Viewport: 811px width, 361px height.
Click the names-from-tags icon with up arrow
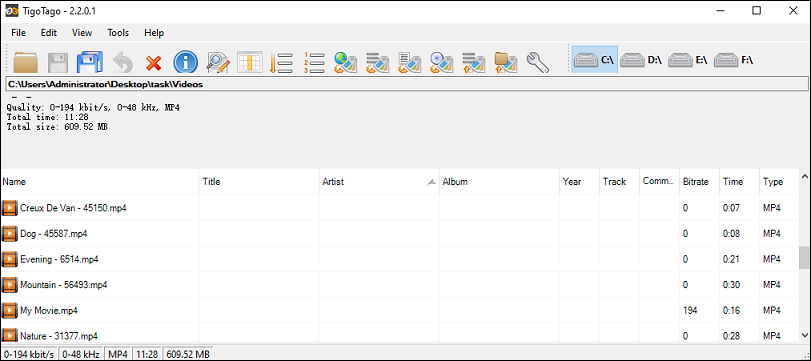point(474,63)
